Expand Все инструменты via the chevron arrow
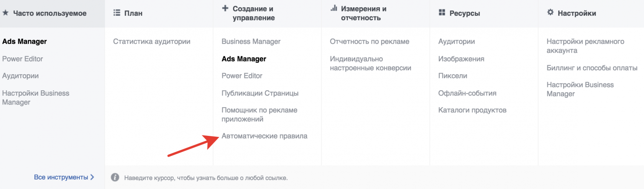 [x=92, y=177]
